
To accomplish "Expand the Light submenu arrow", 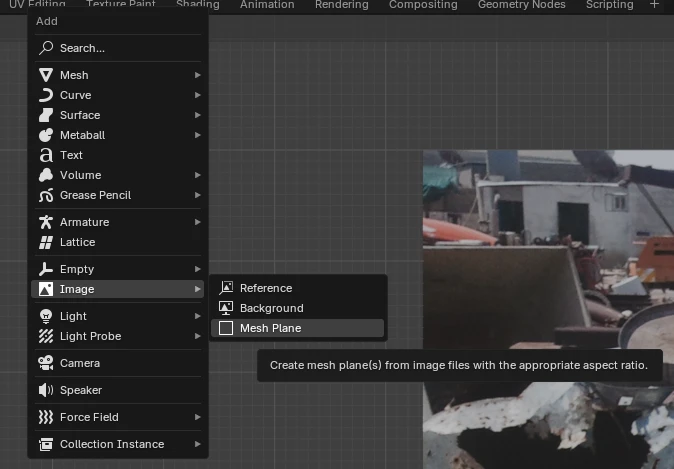I will (198, 316).
